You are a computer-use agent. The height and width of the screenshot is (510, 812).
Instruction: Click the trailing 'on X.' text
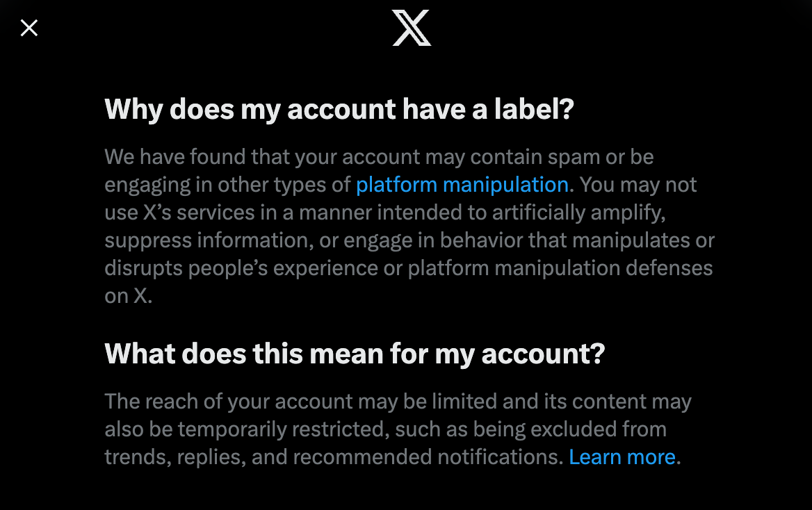pyautogui.click(x=129, y=296)
